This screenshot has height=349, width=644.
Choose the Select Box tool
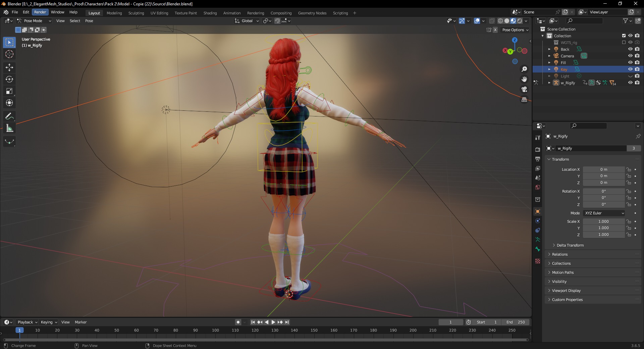(9, 42)
